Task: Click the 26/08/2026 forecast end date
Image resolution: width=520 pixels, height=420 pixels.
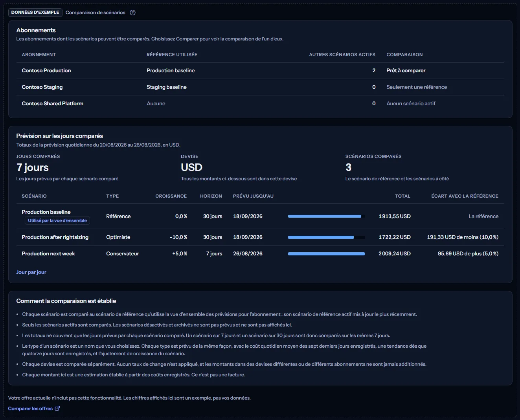Action: 248,254
